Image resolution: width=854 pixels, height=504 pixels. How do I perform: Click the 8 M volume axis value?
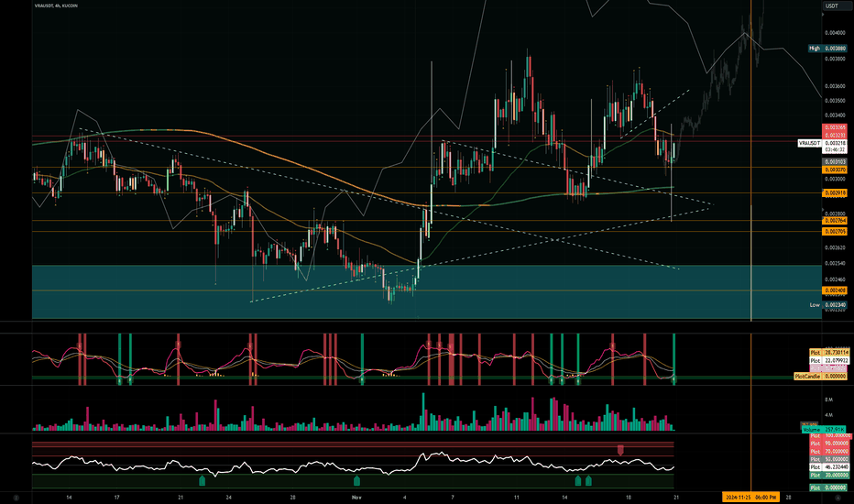pyautogui.click(x=829, y=400)
